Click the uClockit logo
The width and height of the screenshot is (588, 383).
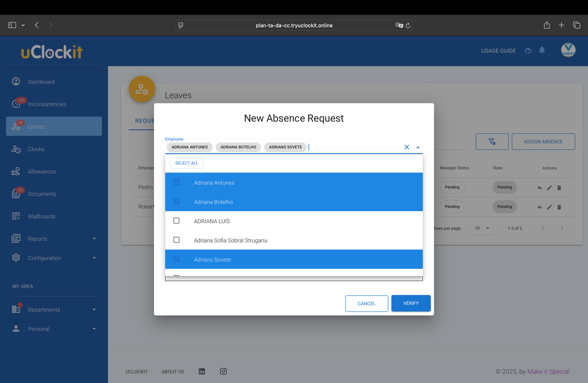point(52,52)
